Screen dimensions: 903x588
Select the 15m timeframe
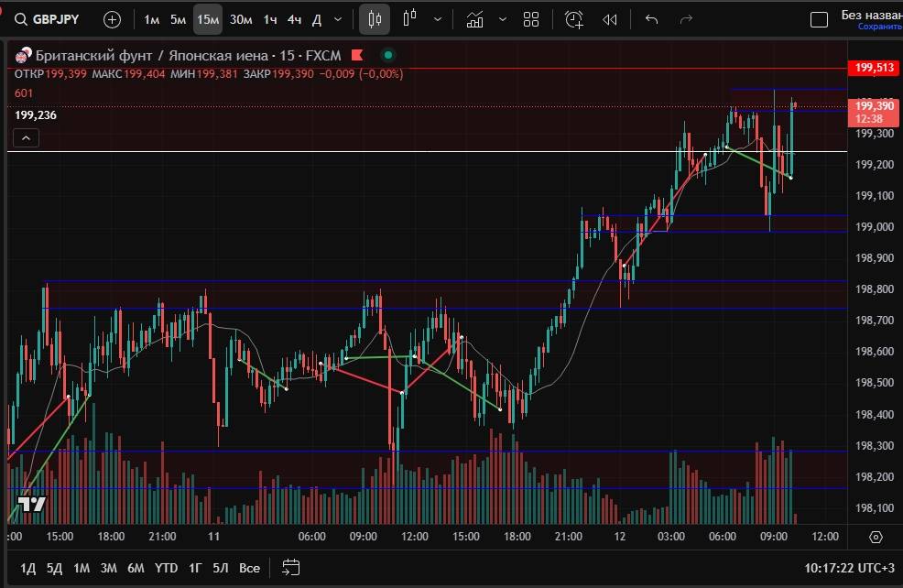pos(208,19)
